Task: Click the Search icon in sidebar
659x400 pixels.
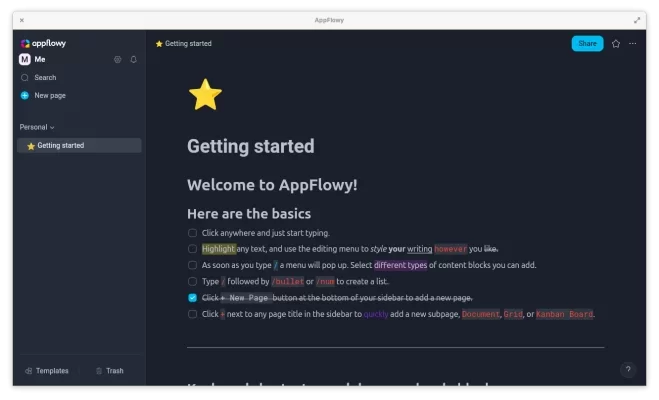Action: 25,78
